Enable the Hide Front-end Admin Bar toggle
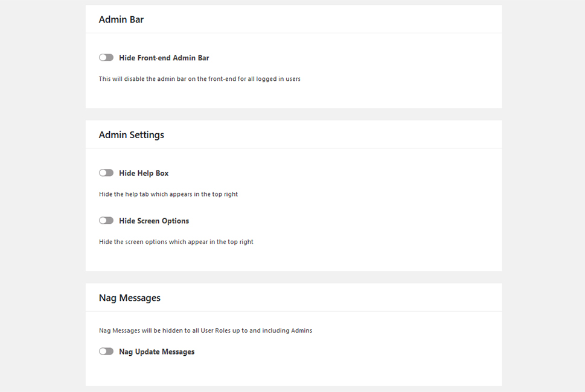Viewport: 585px width, 392px height. 106,57
